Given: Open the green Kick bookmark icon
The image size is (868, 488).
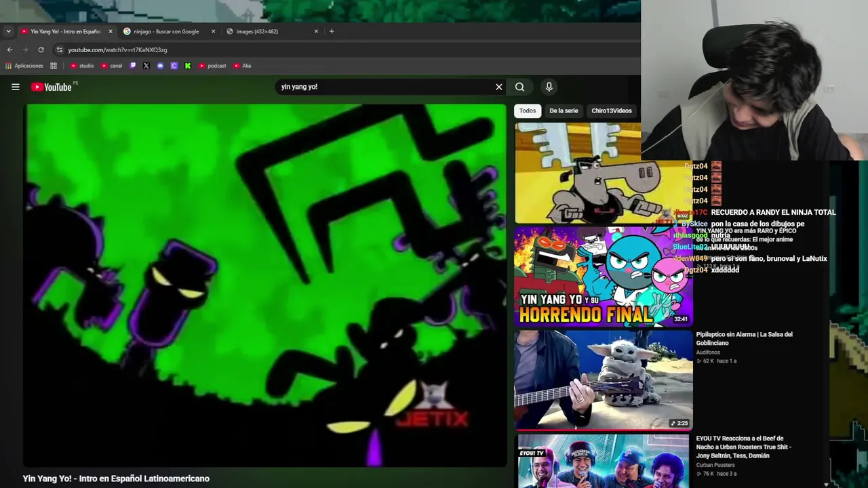Looking at the screenshot, I should pyautogui.click(x=188, y=66).
